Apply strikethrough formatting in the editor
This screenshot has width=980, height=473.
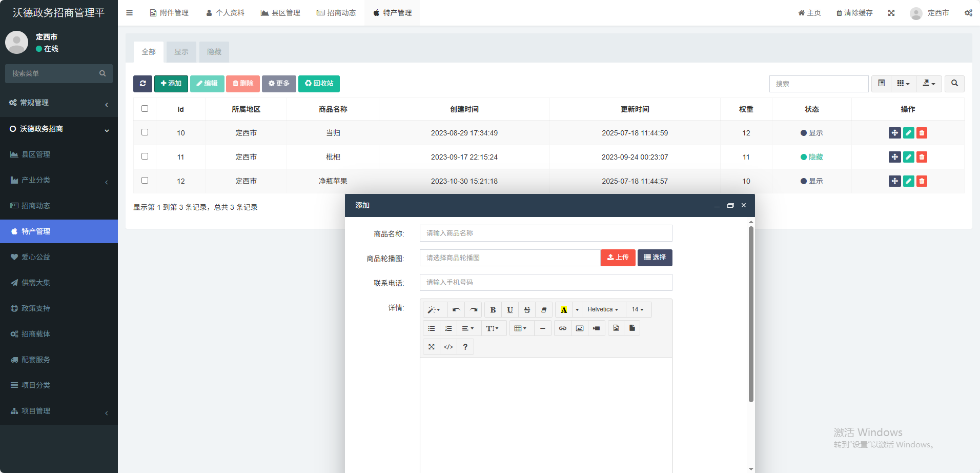[526, 310]
